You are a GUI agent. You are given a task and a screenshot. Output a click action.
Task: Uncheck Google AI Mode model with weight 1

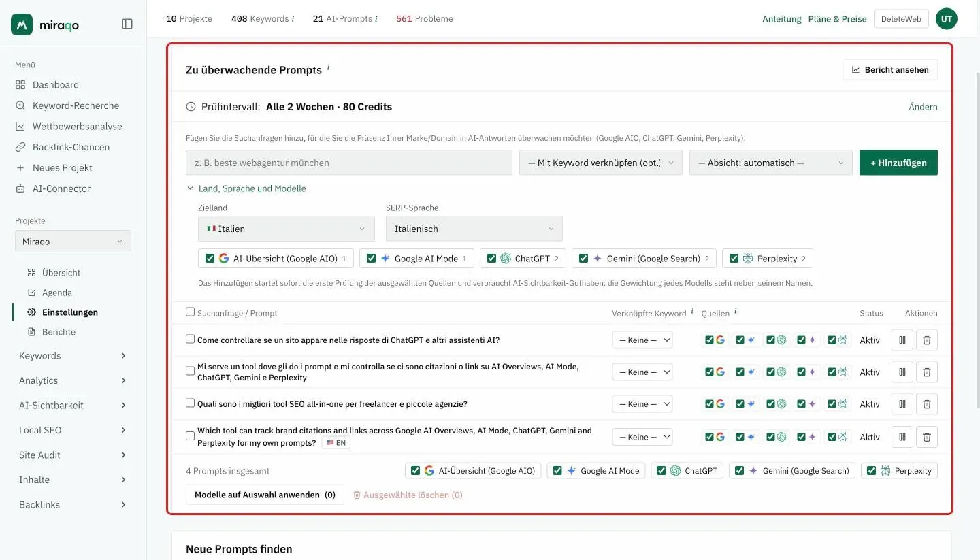(x=371, y=259)
